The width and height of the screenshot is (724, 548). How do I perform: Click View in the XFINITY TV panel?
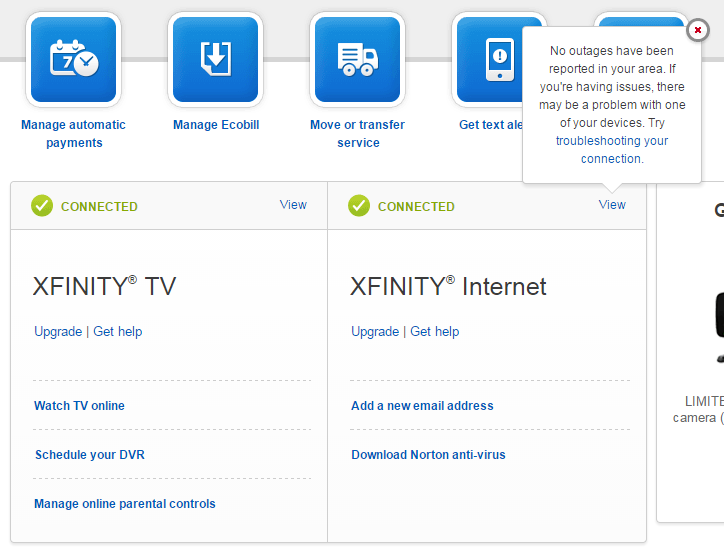293,205
